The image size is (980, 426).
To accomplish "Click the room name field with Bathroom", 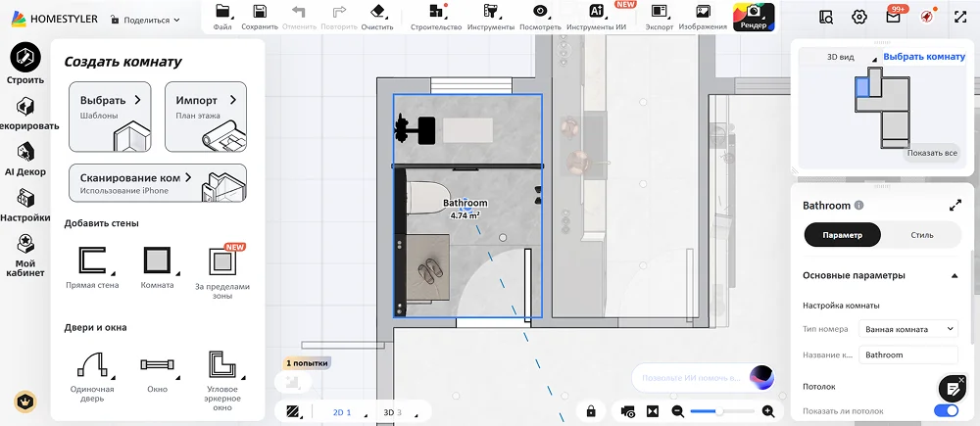I will tap(908, 355).
